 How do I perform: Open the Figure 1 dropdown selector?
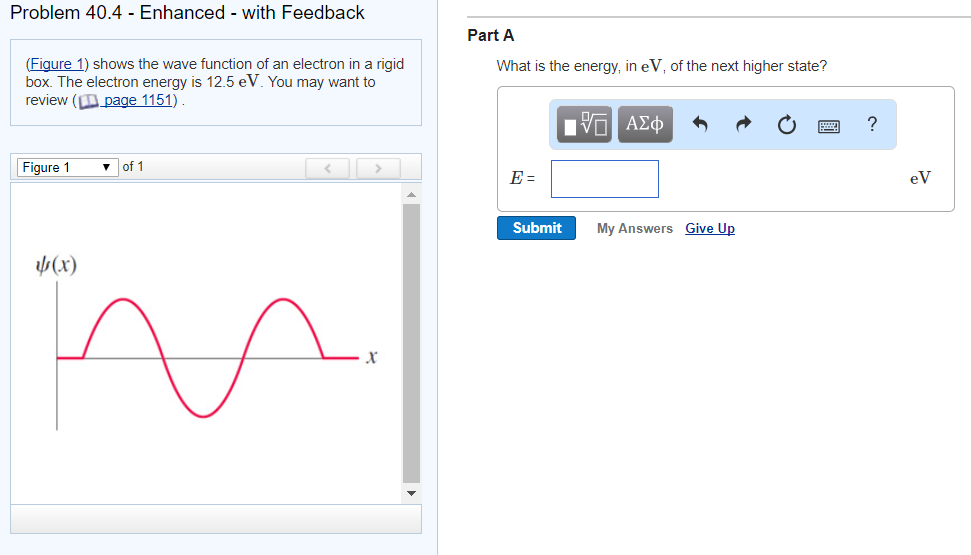coord(65,167)
